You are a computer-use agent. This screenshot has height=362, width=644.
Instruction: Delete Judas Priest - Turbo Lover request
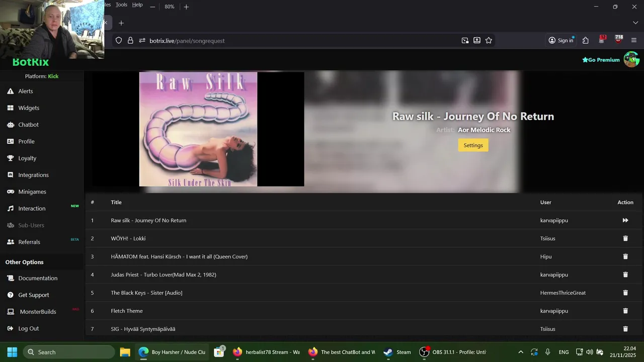pyautogui.click(x=625, y=275)
